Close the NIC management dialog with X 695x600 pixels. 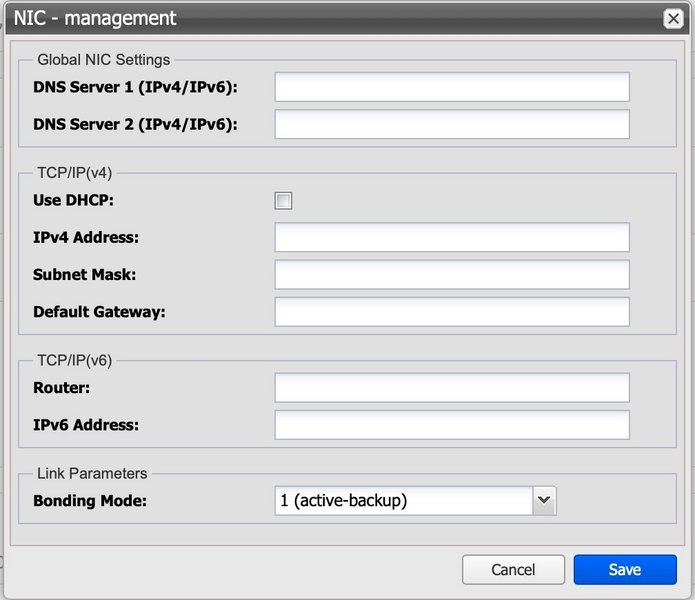(673, 18)
